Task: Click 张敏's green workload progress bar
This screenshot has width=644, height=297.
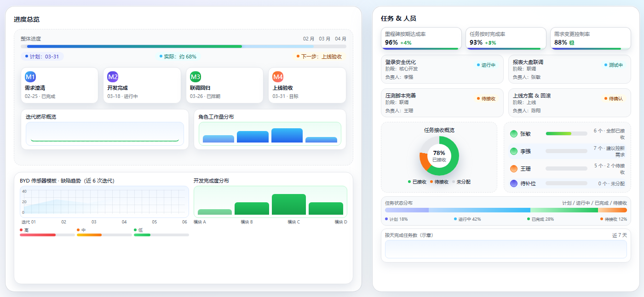Action: point(566,134)
